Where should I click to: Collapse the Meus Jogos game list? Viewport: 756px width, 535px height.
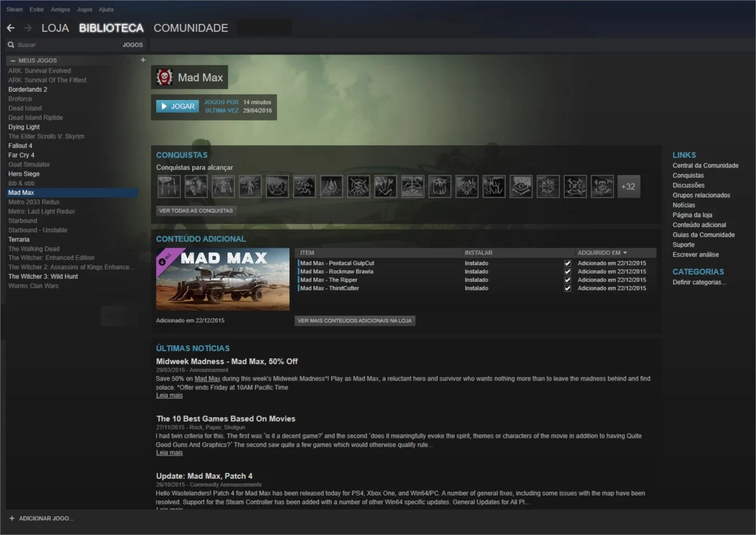click(13, 61)
